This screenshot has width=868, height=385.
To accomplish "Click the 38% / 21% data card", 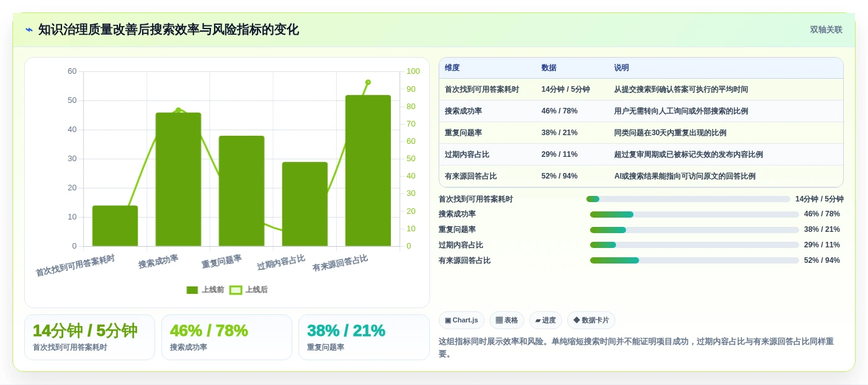I will (364, 337).
